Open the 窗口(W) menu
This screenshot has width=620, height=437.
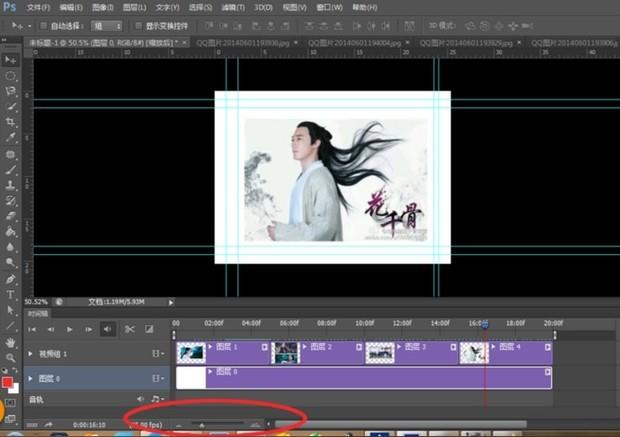329,8
